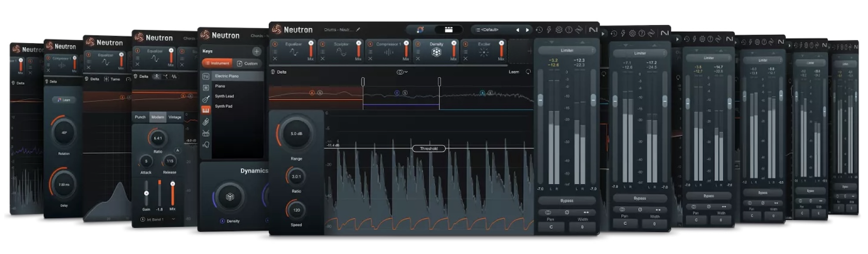Click the pencil icon beside Drums preset name
Image resolution: width=868 pixels, height=254 pixels.
tap(358, 30)
